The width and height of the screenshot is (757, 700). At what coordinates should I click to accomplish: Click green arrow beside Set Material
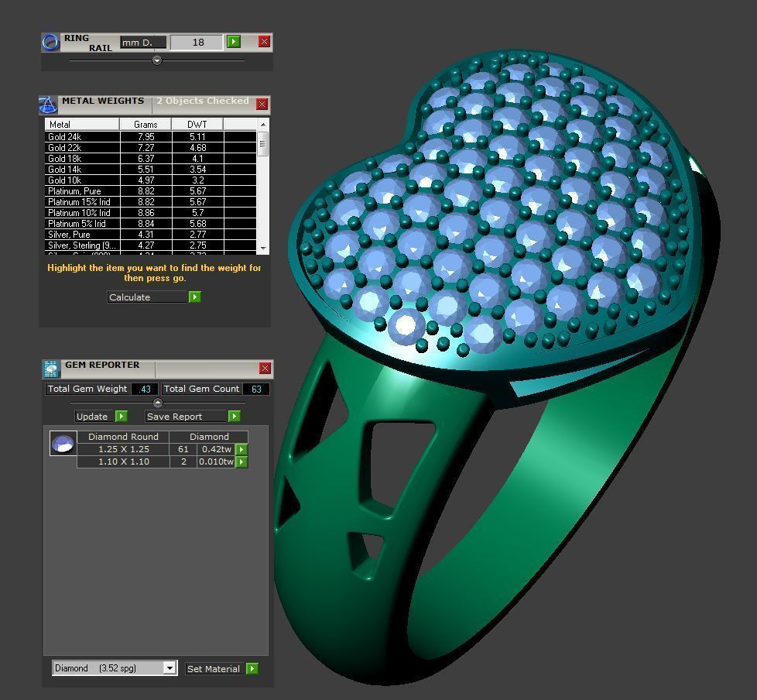[x=252, y=668]
